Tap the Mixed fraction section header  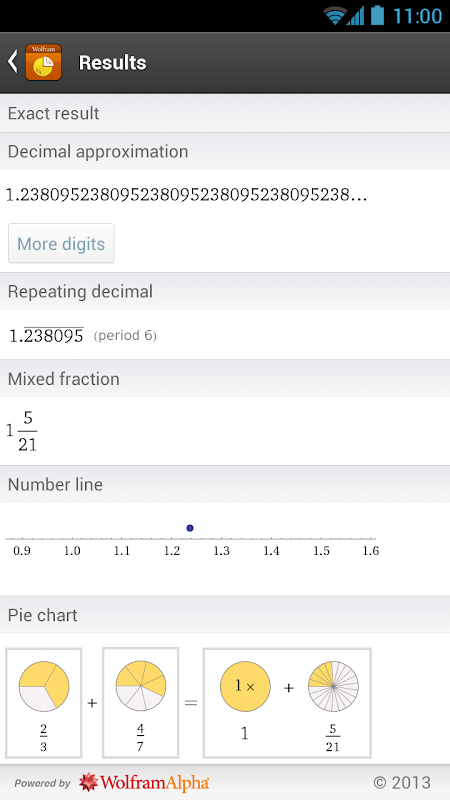coord(225,379)
